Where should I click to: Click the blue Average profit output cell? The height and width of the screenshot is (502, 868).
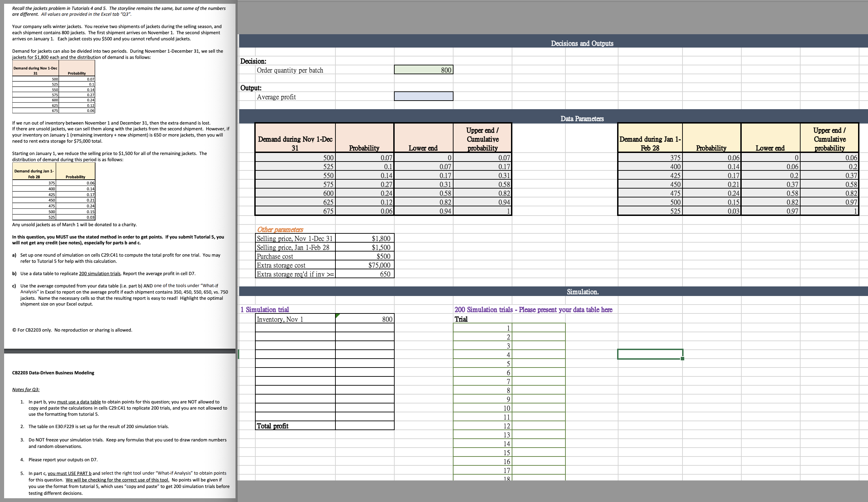pos(423,97)
